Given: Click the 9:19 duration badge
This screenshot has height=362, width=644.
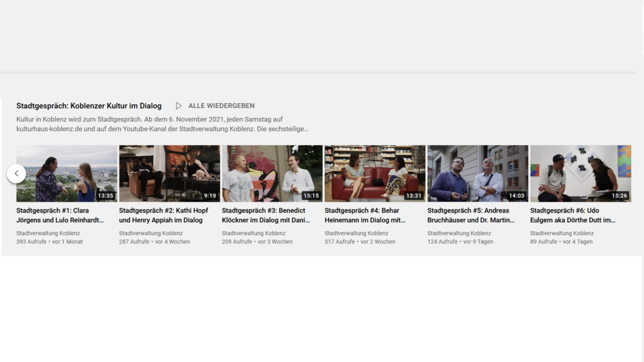Looking at the screenshot, I should coord(210,196).
